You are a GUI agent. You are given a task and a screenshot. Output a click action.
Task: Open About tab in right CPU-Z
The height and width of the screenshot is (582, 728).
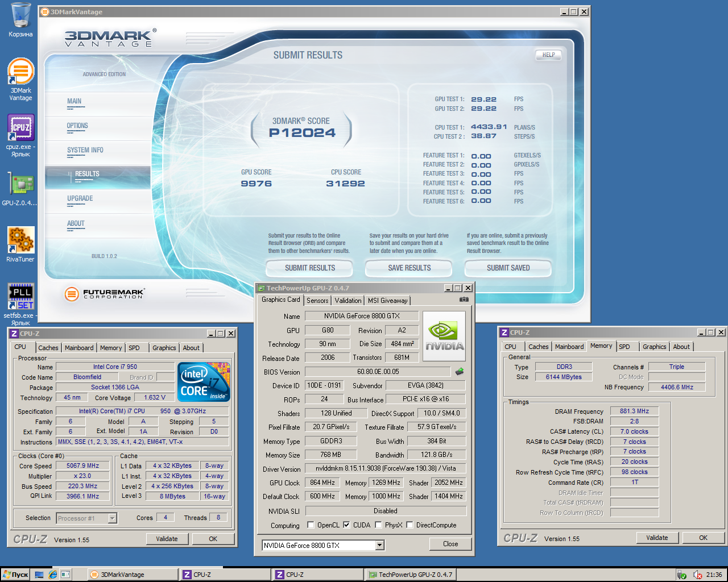point(681,347)
